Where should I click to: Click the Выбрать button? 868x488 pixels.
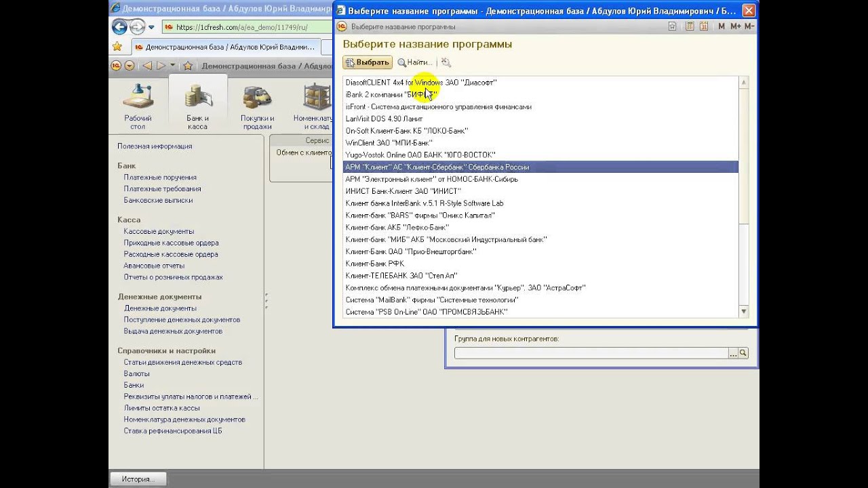368,62
